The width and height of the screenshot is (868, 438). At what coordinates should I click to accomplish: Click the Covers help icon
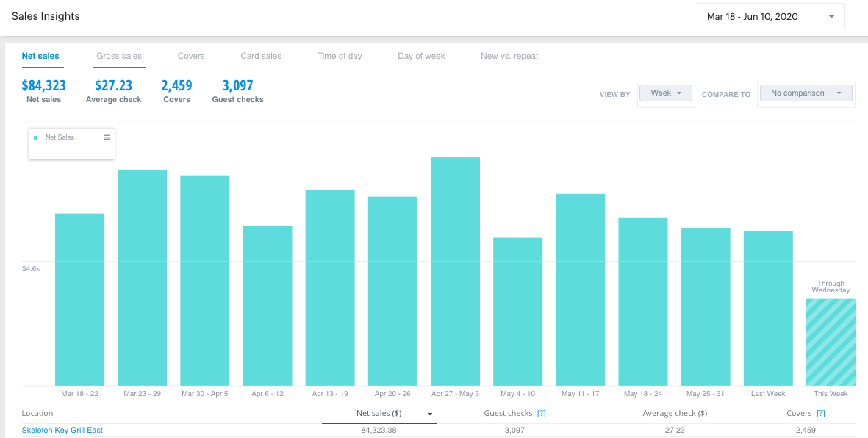tap(820, 413)
